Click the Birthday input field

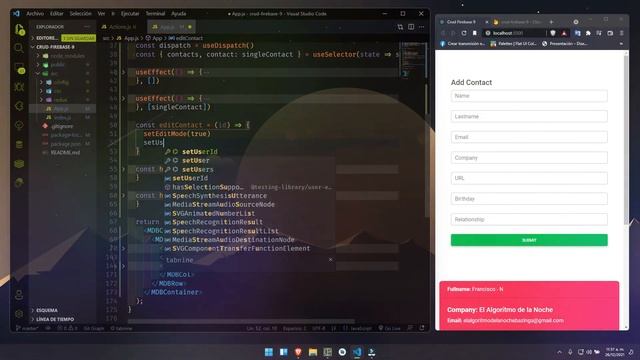[x=529, y=199]
